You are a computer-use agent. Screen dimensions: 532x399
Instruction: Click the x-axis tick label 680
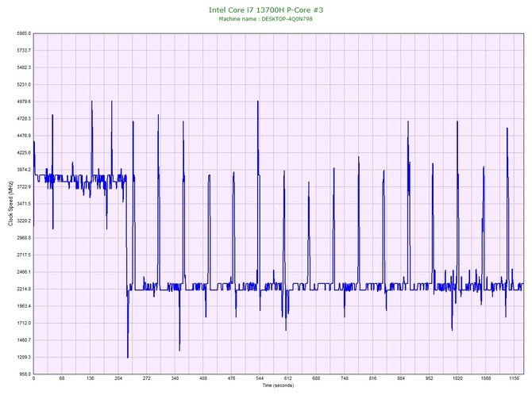point(316,378)
